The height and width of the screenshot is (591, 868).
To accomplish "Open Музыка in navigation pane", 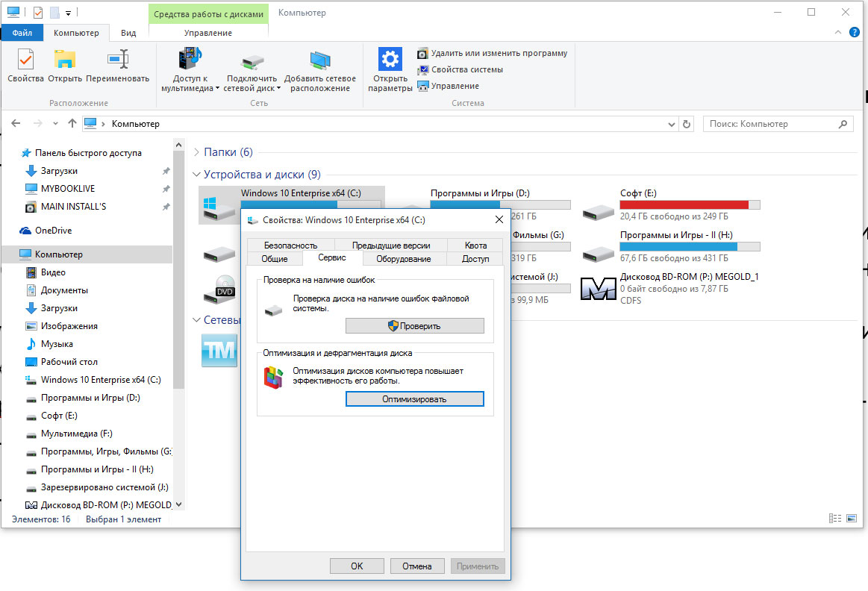I will [x=57, y=344].
